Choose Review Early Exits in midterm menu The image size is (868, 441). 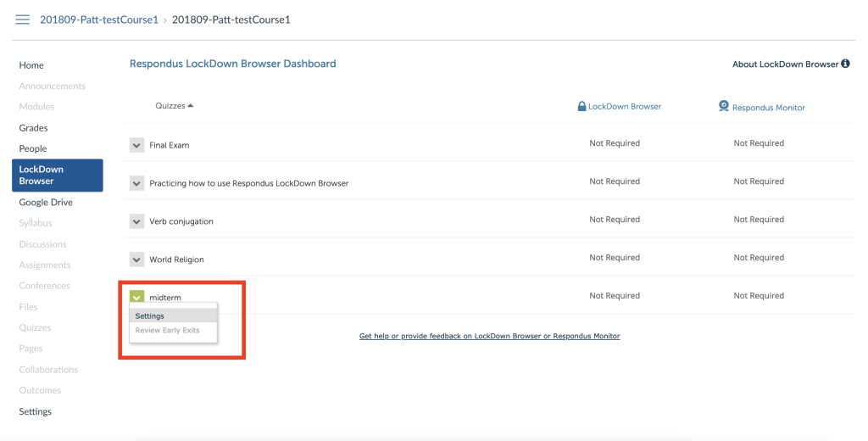[x=173, y=330]
